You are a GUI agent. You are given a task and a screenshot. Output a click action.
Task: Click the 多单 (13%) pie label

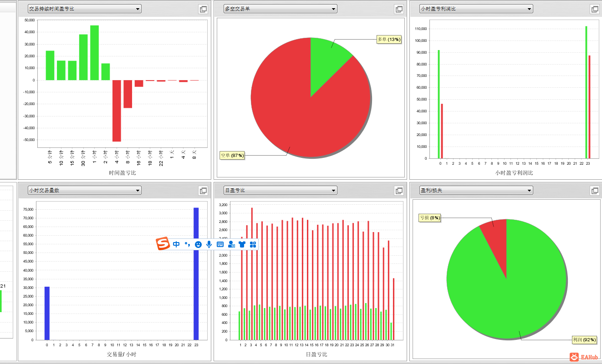point(389,40)
